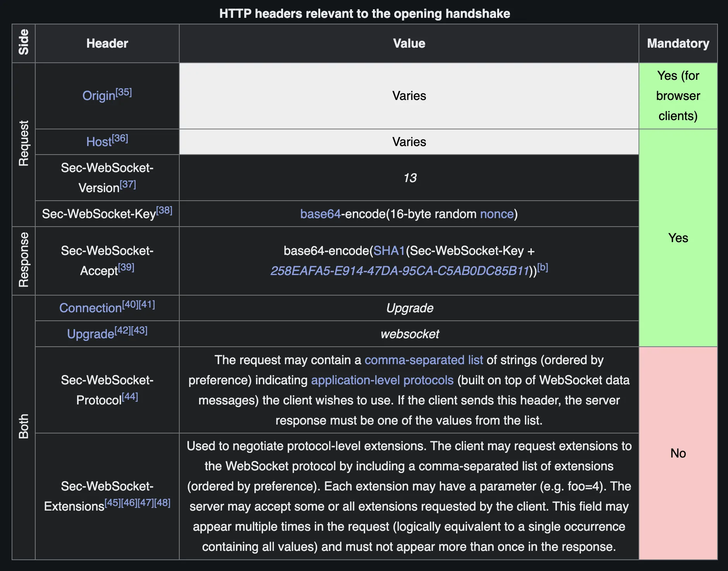Click the Mandatory column heading
728x571 pixels.
pyautogui.click(x=678, y=43)
